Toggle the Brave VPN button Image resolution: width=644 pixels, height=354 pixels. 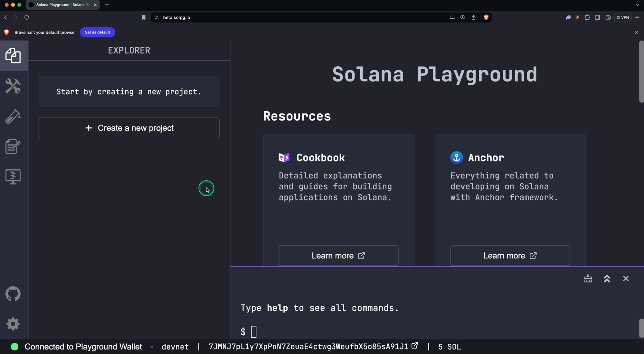pyautogui.click(x=623, y=17)
